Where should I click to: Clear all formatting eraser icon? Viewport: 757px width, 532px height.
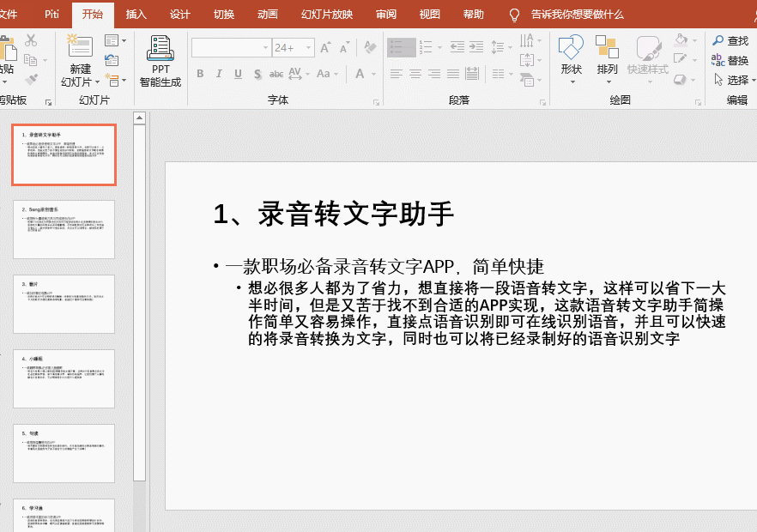(370, 47)
